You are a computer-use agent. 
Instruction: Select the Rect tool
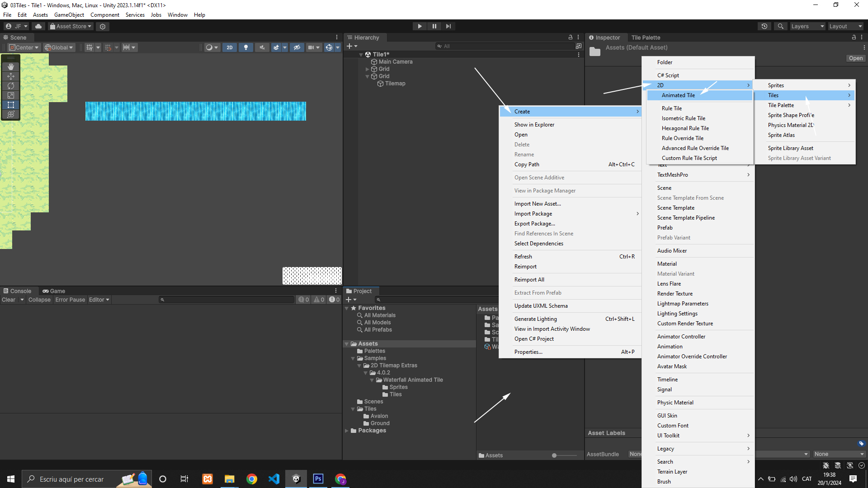pyautogui.click(x=11, y=105)
